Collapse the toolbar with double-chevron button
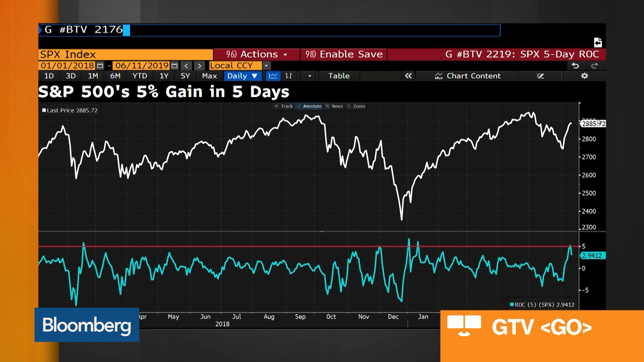The image size is (644, 362). click(x=409, y=76)
